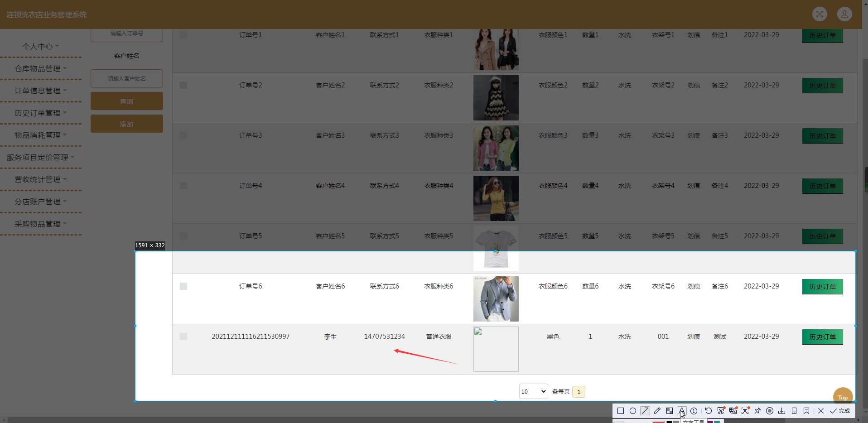Expand the 采购物品管理 sidebar menu
The height and width of the screenshot is (423, 868).
point(41,224)
